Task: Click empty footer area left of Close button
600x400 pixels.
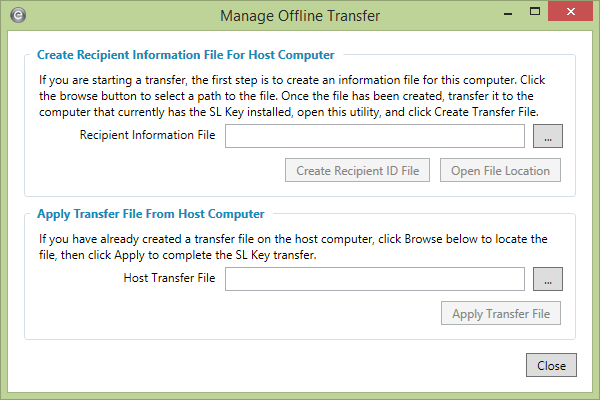Action: tap(270, 366)
